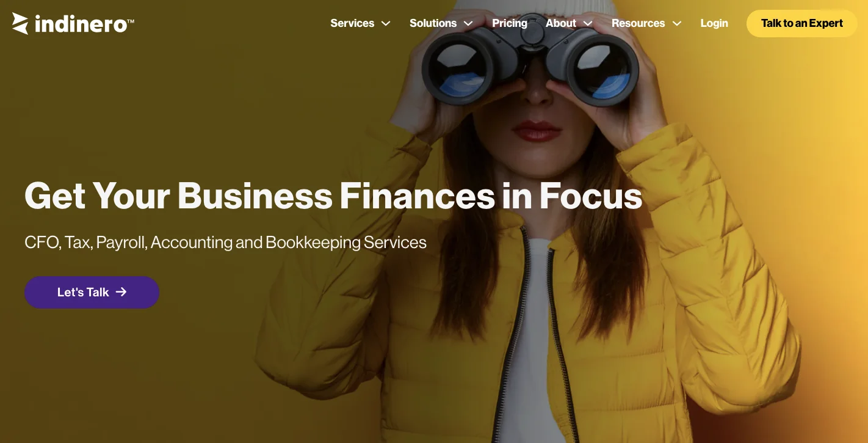Expand the chevron beside Resources
Viewport: 868px width, 443px height.
pos(677,24)
